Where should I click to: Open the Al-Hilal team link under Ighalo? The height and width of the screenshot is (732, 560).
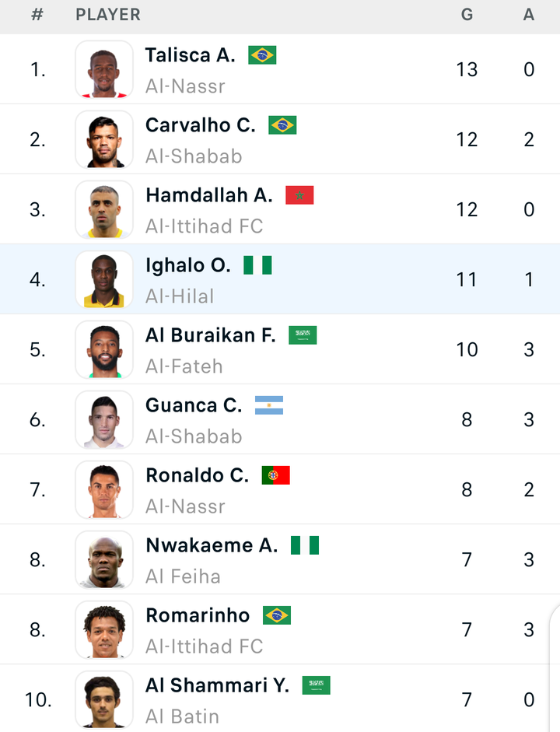click(x=180, y=296)
